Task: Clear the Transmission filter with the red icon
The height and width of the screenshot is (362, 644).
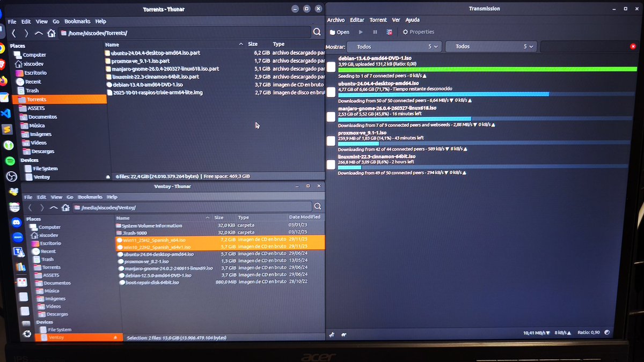Action: tap(633, 47)
